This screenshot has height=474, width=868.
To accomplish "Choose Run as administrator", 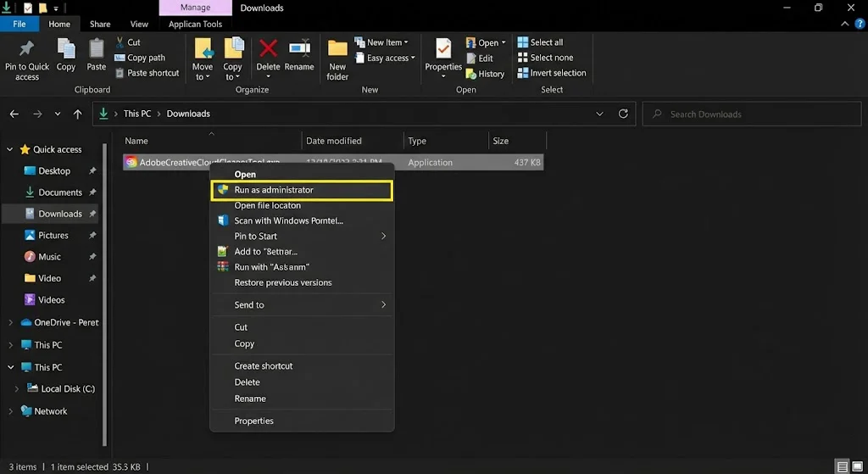I will [x=274, y=190].
